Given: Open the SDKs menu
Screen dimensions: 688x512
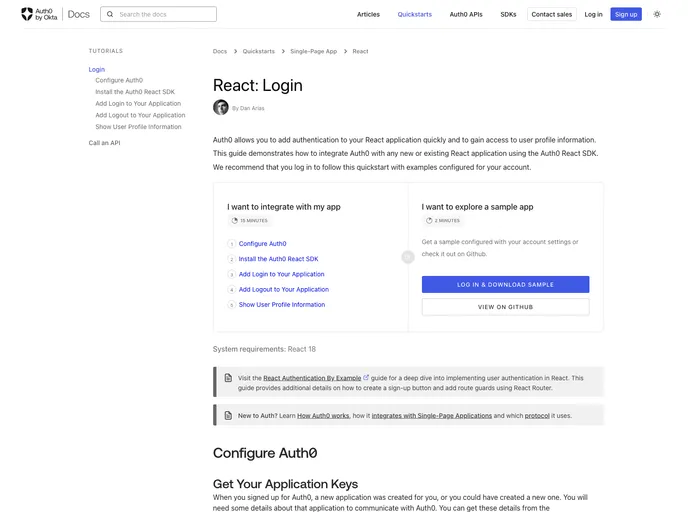Looking at the screenshot, I should click(x=508, y=15).
